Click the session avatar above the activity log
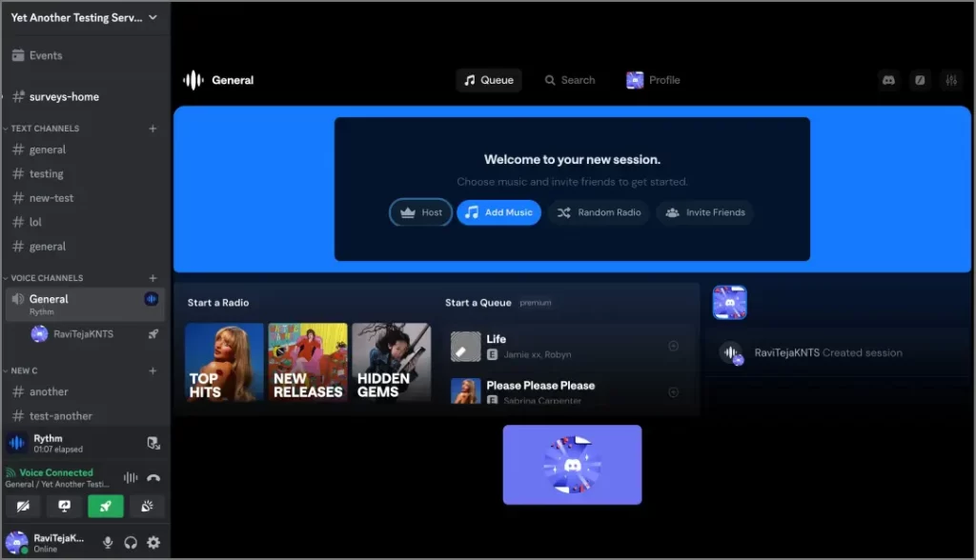976x560 pixels. tap(729, 303)
